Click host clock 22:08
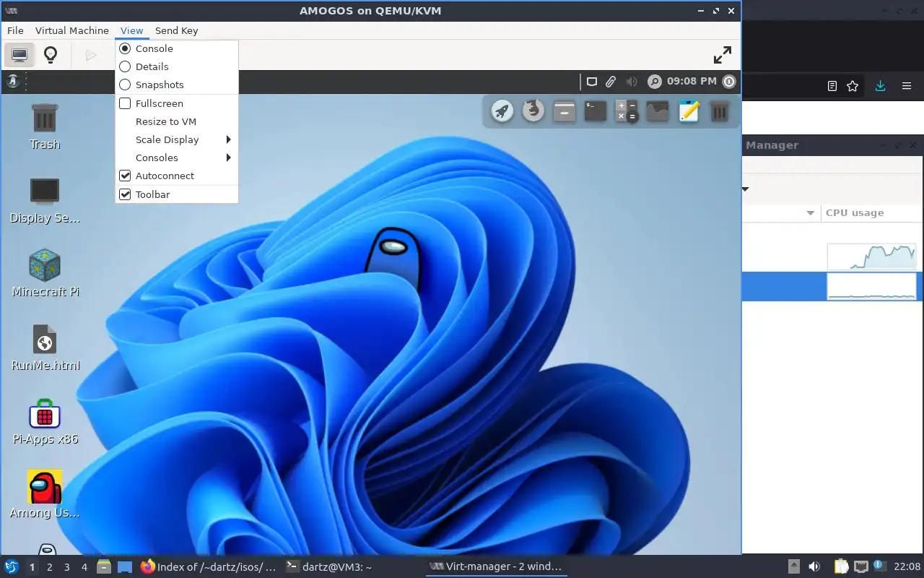The width and height of the screenshot is (924, 578). point(907,567)
